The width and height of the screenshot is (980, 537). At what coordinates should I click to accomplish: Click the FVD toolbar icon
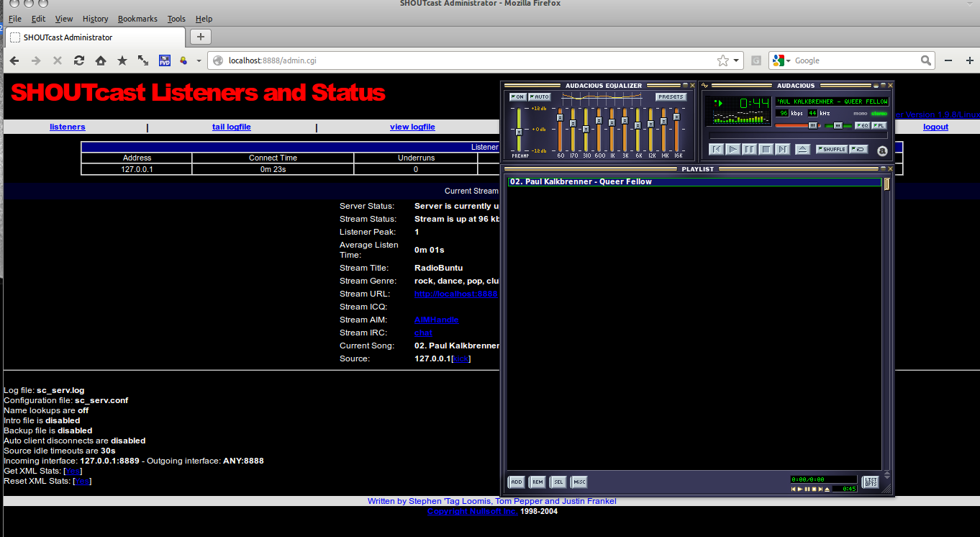(165, 61)
